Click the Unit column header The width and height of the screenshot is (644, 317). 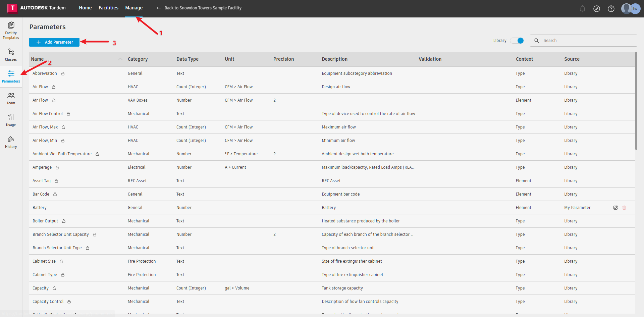[229, 59]
